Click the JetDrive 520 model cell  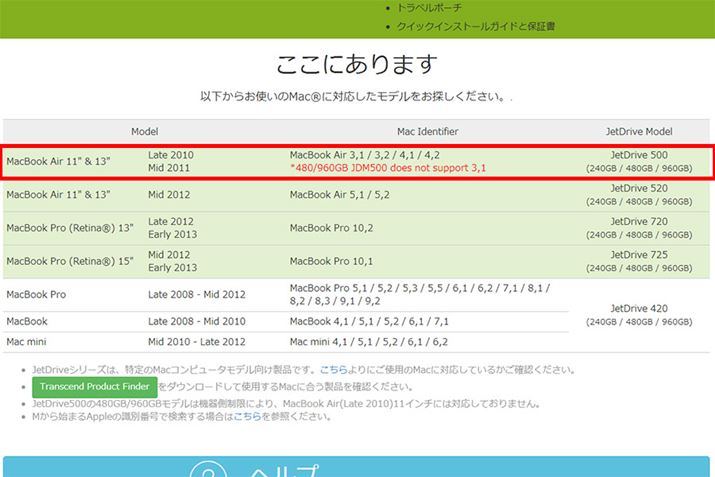click(x=639, y=194)
